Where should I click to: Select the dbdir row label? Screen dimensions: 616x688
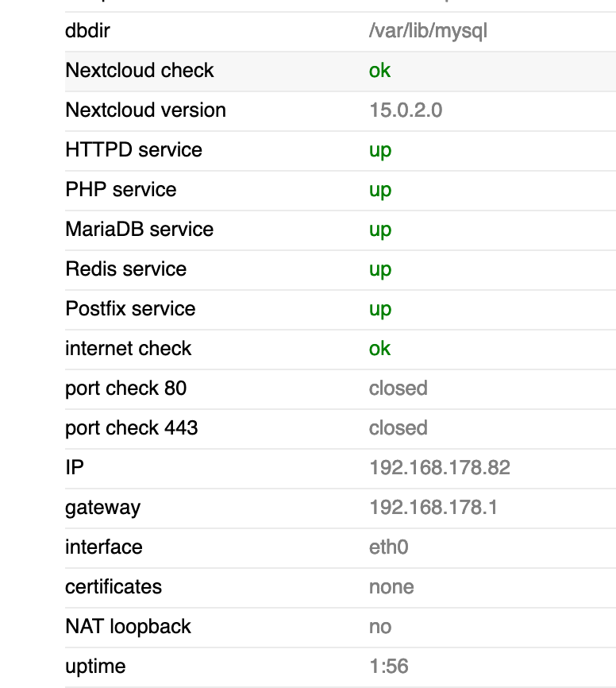[x=87, y=31]
